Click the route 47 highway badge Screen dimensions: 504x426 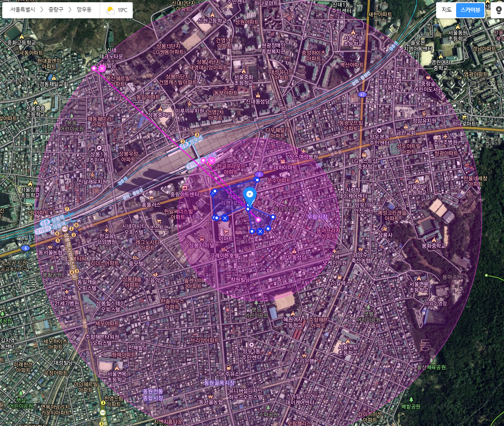[362, 94]
